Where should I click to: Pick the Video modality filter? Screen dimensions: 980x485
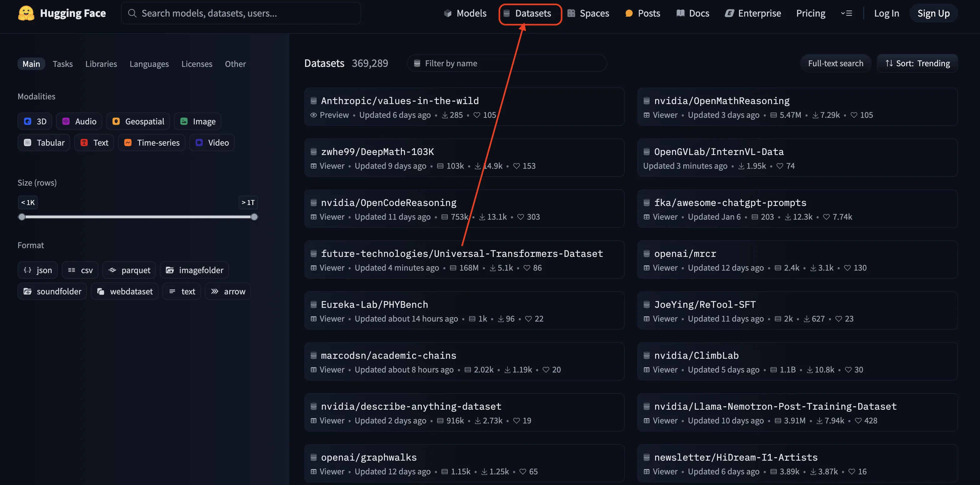point(212,142)
